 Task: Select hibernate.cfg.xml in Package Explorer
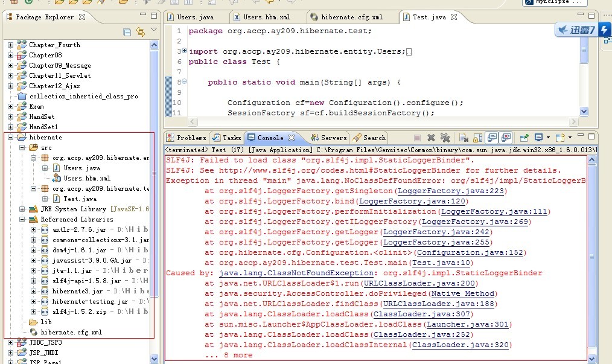tap(71, 332)
